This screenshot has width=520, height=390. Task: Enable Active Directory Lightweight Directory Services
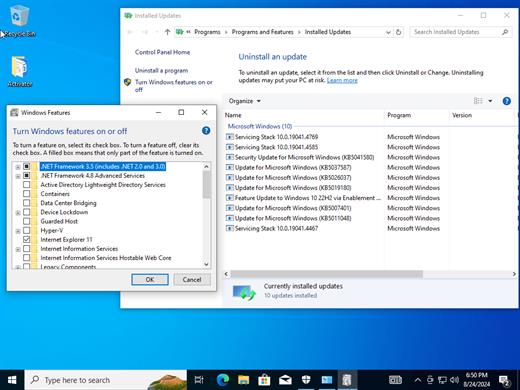(x=26, y=185)
